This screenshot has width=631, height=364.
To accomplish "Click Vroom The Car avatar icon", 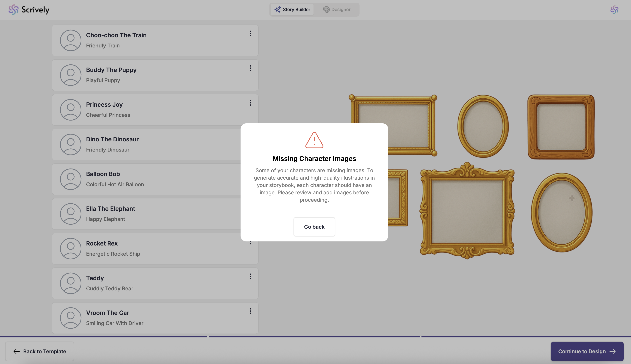I will click(71, 318).
